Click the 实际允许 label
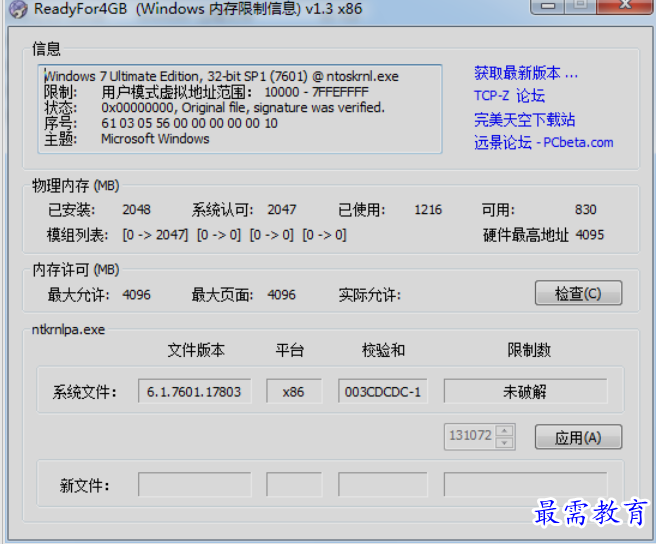656x544 pixels. pyautogui.click(x=370, y=295)
